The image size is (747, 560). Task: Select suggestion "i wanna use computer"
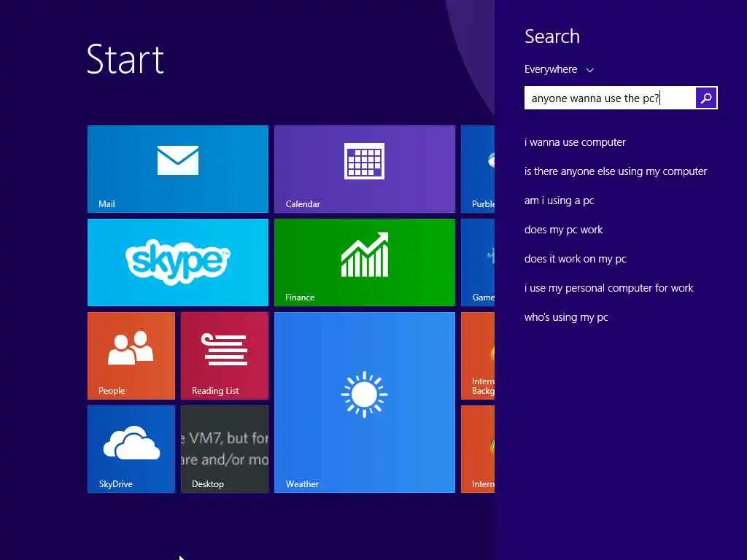575,142
